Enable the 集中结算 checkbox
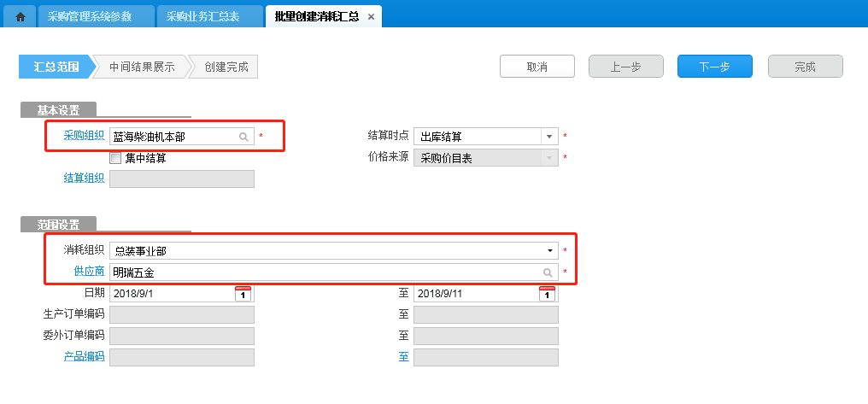This screenshot has height=404, width=868. tap(115, 158)
